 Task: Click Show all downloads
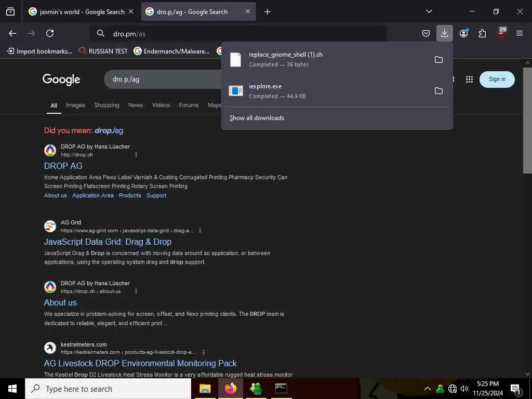[257, 118]
